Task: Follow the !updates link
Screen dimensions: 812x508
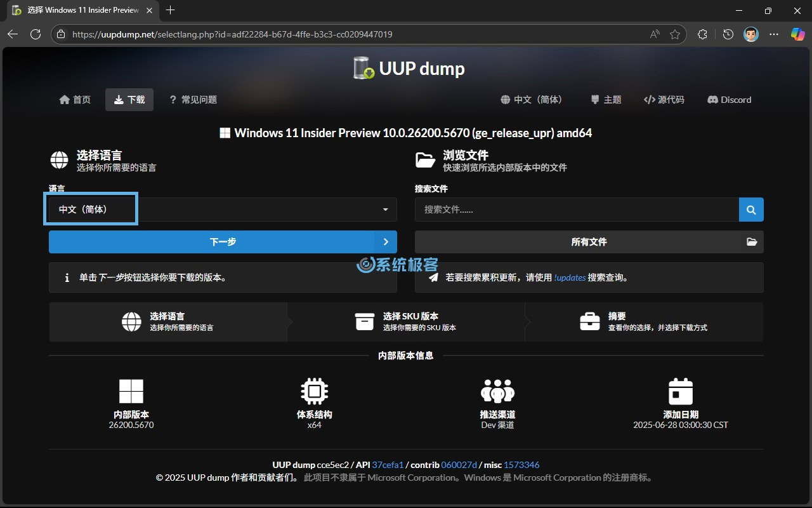Action: coord(570,277)
